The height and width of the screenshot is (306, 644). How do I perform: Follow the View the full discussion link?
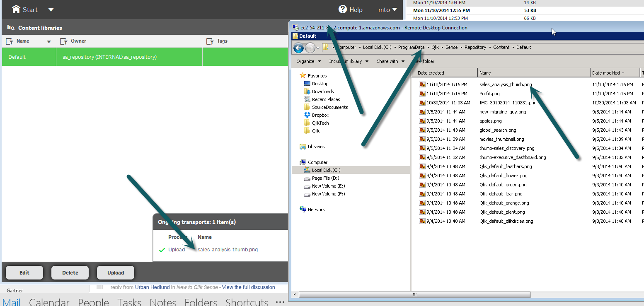(249, 287)
